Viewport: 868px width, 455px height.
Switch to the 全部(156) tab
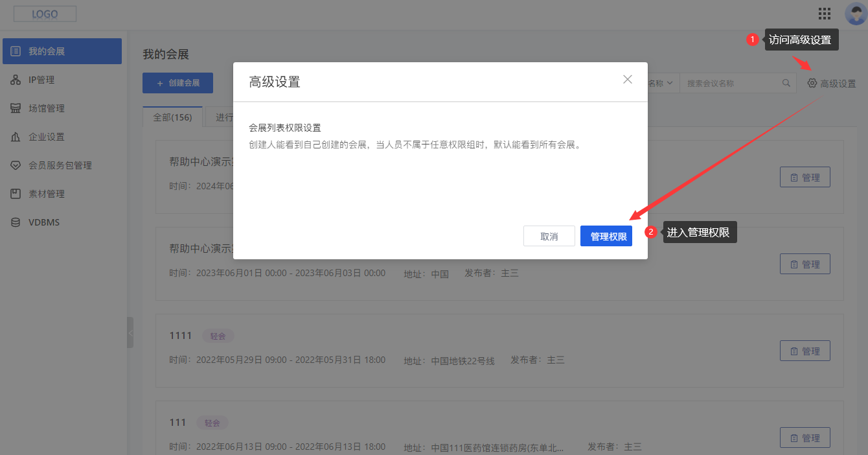[172, 117]
